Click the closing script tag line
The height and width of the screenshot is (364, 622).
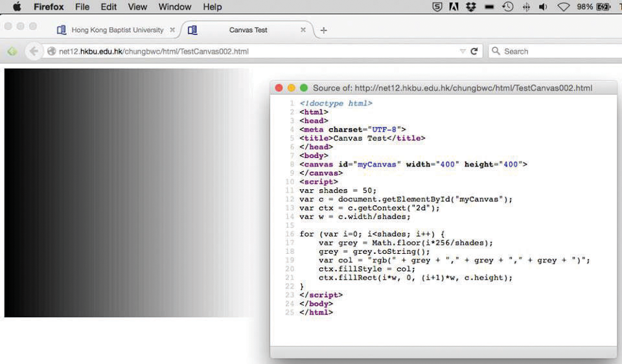click(x=321, y=295)
